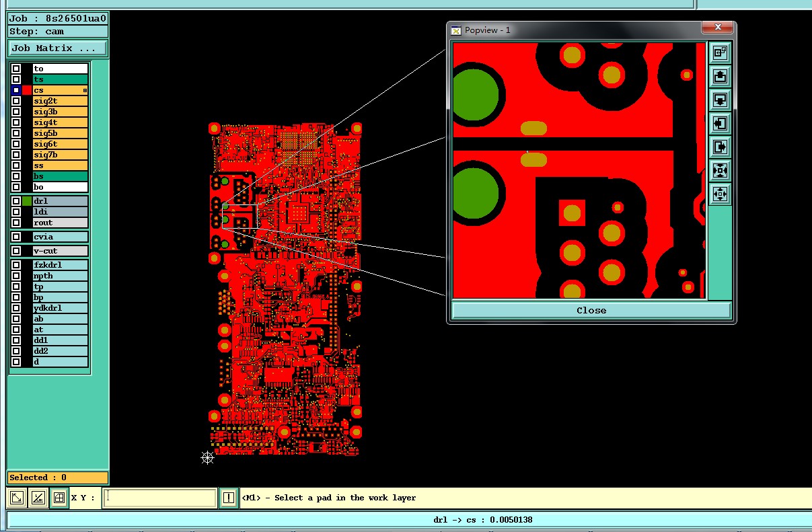
Task: Select the ts layer row
Action: point(49,79)
